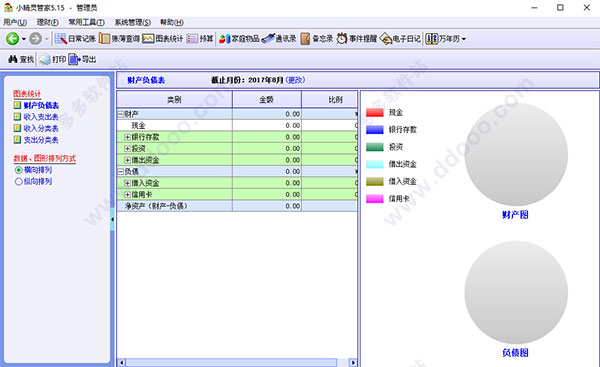
Task: Open 日常记账 daily bookkeeping tool
Action: tap(75, 39)
